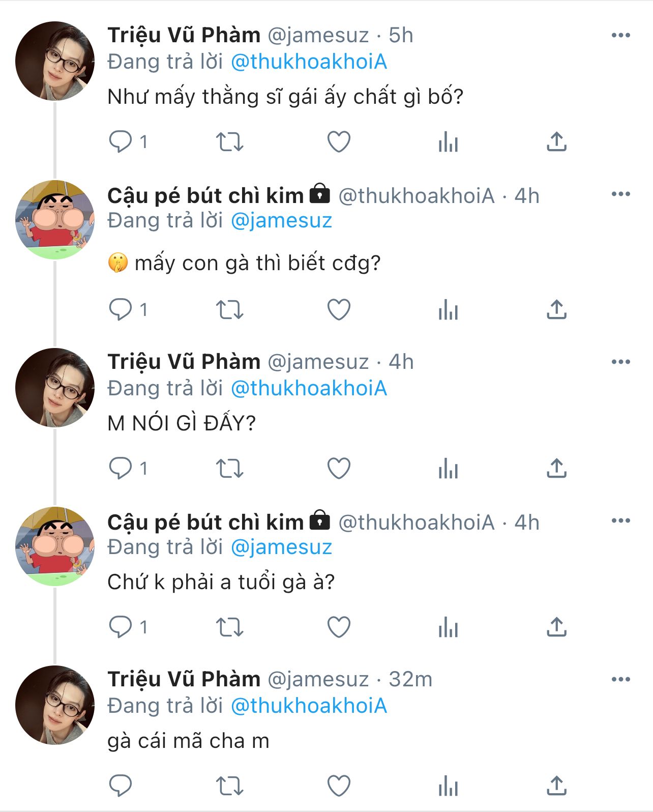
Task: Open more options on the 32m tweet
Action: [620, 679]
